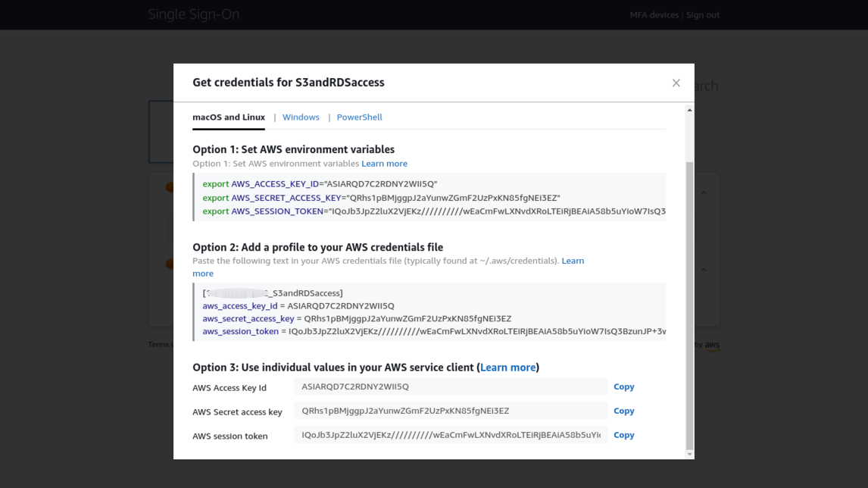Screen dimensions: 868x488
Task: Click the dialog scrollbar down arrow
Action: (x=689, y=454)
